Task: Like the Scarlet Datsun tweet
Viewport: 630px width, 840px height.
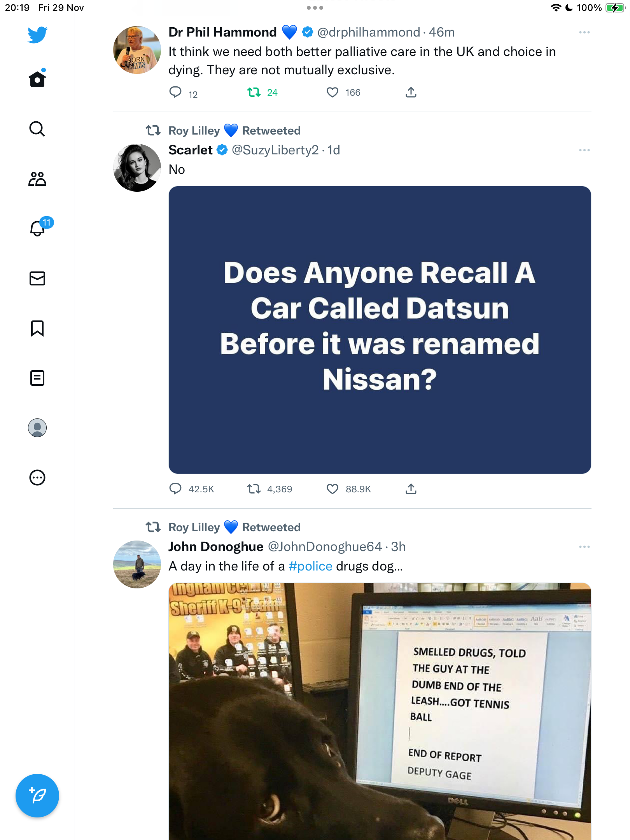Action: [x=332, y=489]
